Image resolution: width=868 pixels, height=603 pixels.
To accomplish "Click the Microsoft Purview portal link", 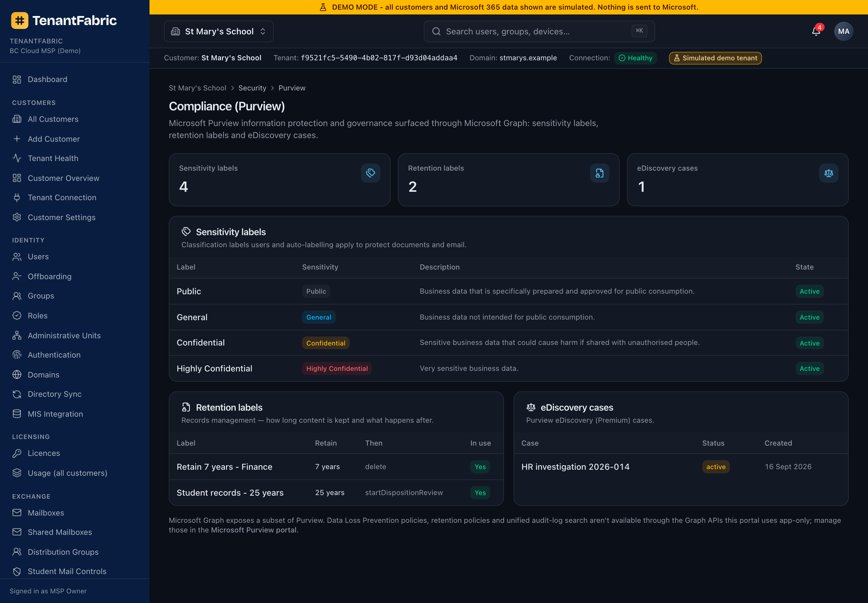I will 254,530.
